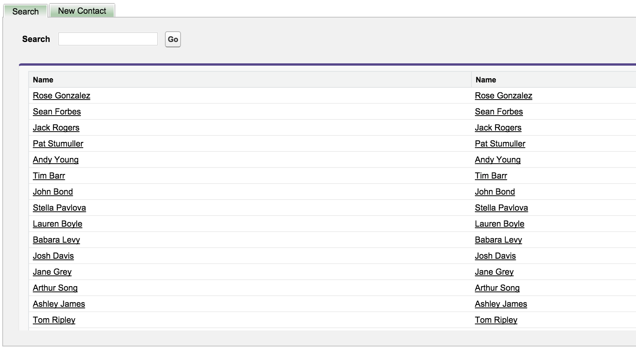
Task: Select Pat Stumuller in the right column
Action: pyautogui.click(x=500, y=144)
